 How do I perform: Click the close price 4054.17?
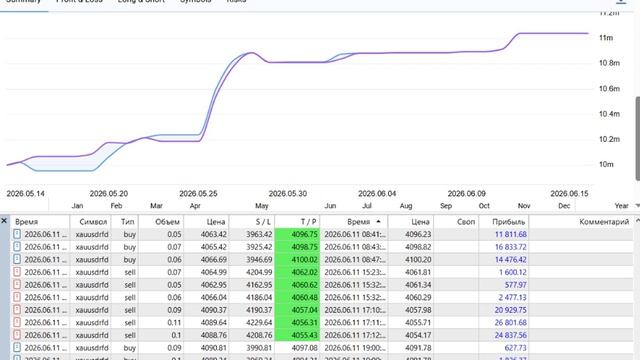pos(418,335)
